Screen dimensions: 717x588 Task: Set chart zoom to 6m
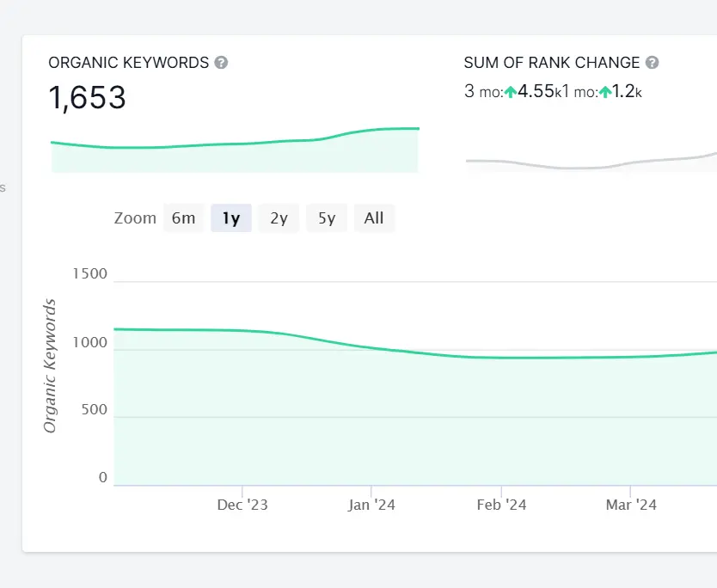click(183, 218)
